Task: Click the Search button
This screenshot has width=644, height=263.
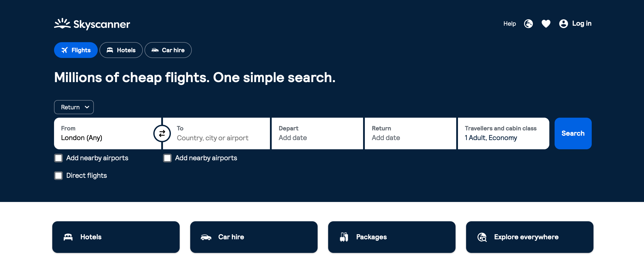Action: coord(573,133)
